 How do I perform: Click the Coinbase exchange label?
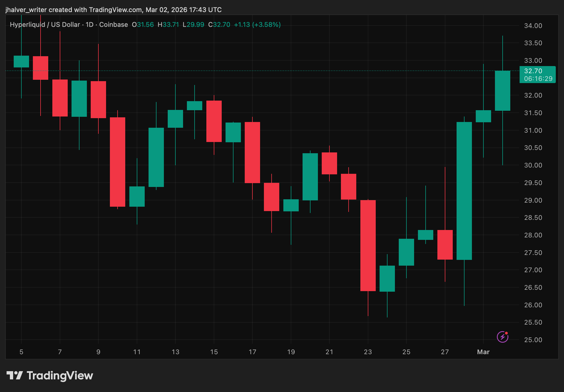pos(113,25)
